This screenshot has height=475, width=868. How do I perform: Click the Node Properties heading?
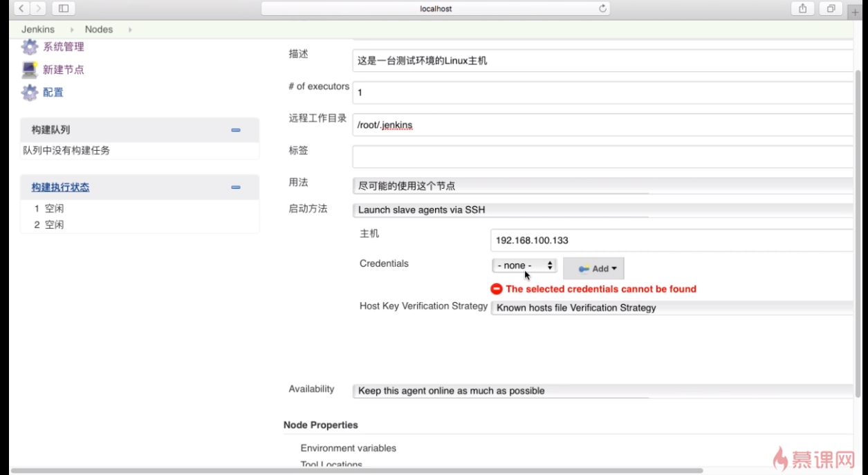[321, 425]
